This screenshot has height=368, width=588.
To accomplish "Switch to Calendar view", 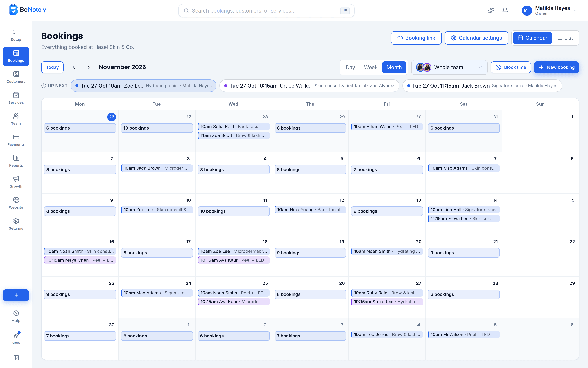I will [x=532, y=38].
